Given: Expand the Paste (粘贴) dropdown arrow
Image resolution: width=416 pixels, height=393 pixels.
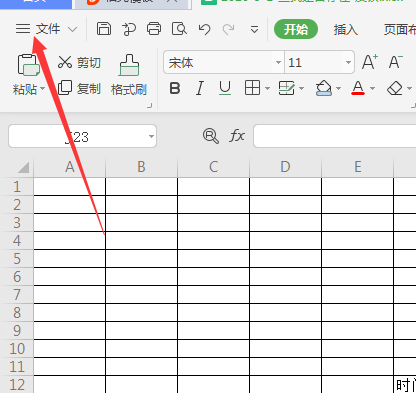Looking at the screenshot, I should [x=42, y=89].
